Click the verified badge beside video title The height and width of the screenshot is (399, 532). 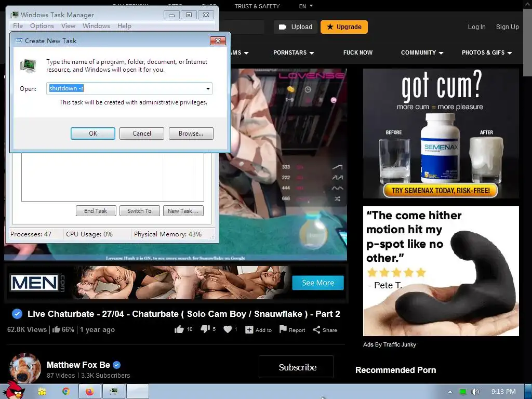17,314
